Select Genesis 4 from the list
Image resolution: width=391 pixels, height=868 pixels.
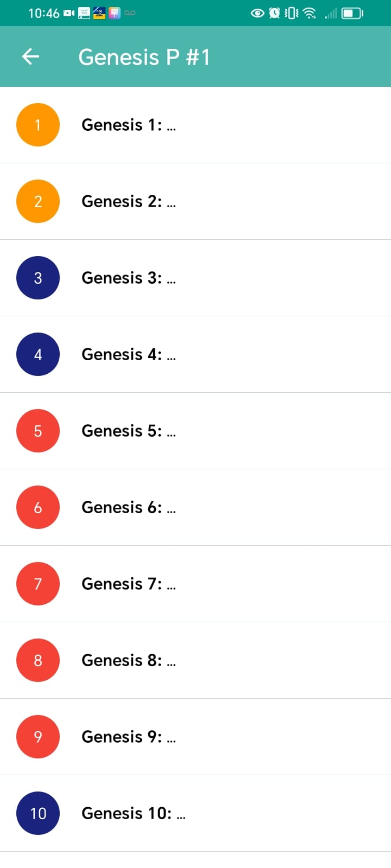coord(128,355)
